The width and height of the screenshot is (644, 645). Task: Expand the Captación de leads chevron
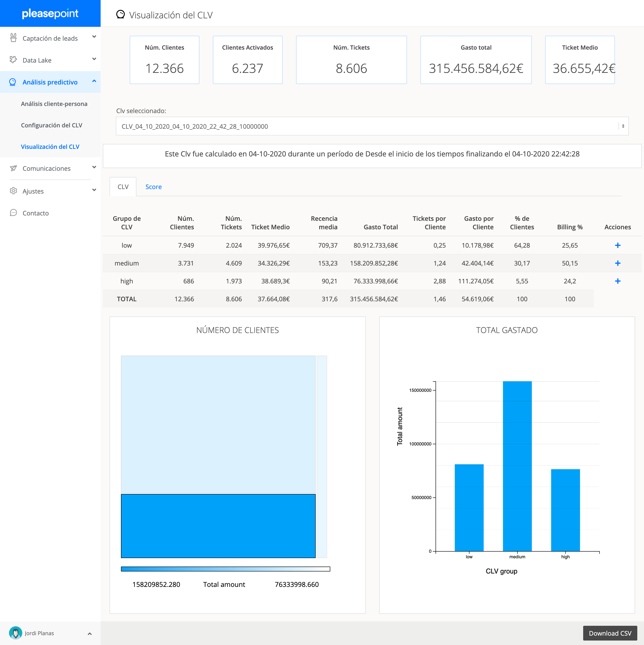point(94,37)
